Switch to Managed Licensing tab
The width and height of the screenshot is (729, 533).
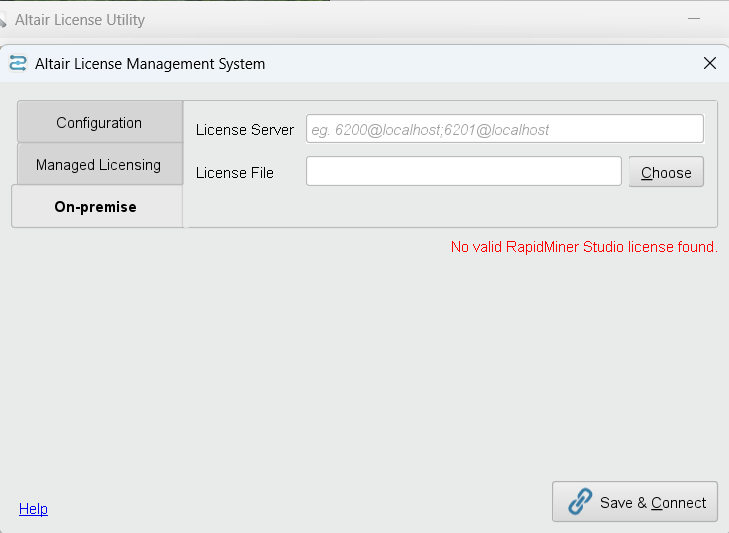click(x=99, y=164)
